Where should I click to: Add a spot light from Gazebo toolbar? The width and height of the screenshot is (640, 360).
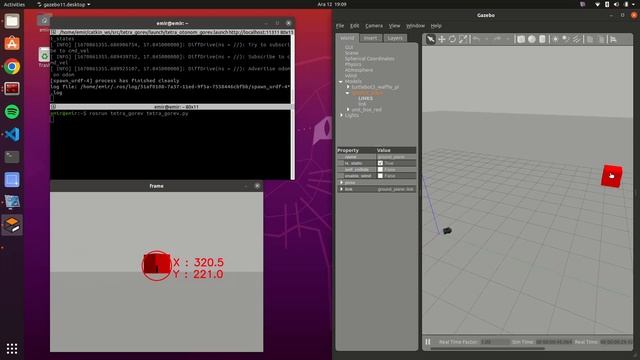tap(566, 39)
